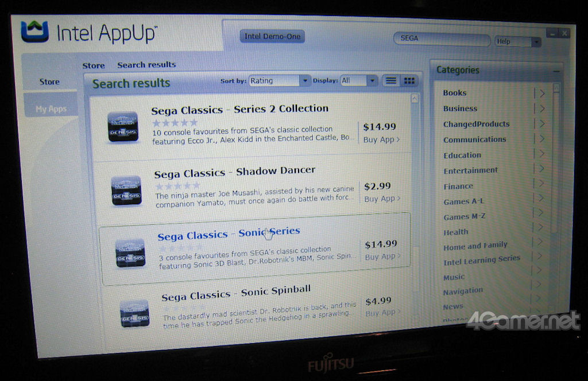Select the Games A-L category
The height and width of the screenshot is (381, 588).
click(x=464, y=201)
